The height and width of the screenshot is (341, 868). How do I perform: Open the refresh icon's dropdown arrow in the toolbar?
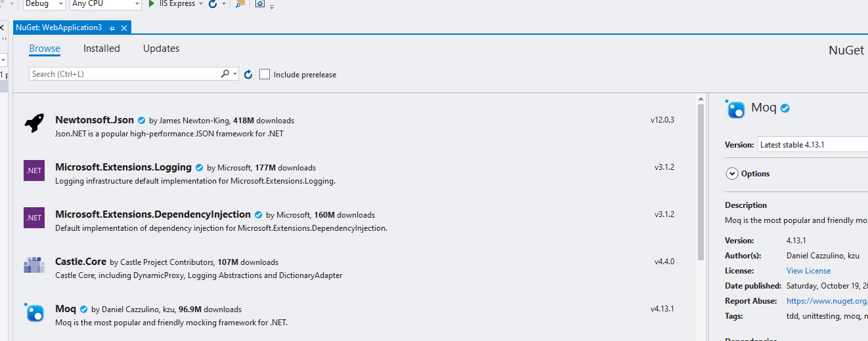[x=223, y=4]
